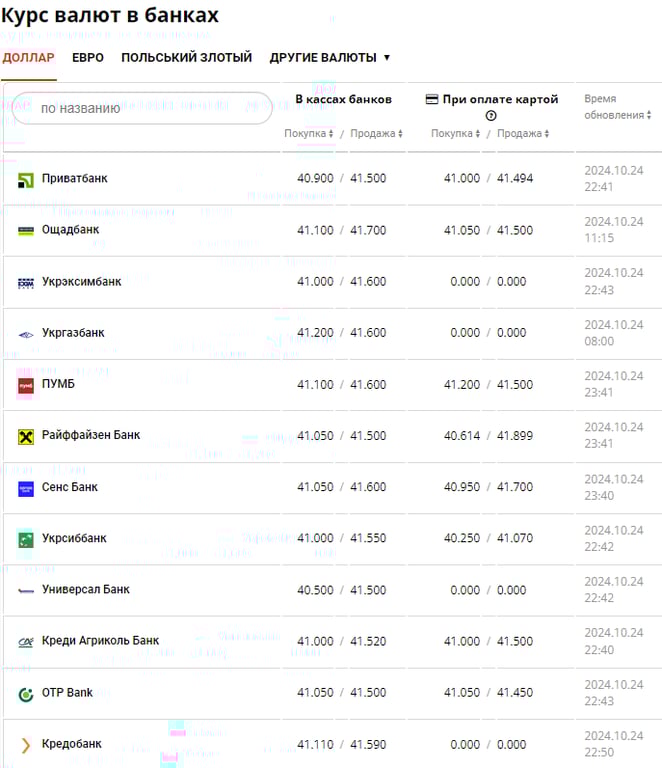The width and height of the screenshot is (662, 768).
Task: Click the bank name search field
Action: point(142,108)
